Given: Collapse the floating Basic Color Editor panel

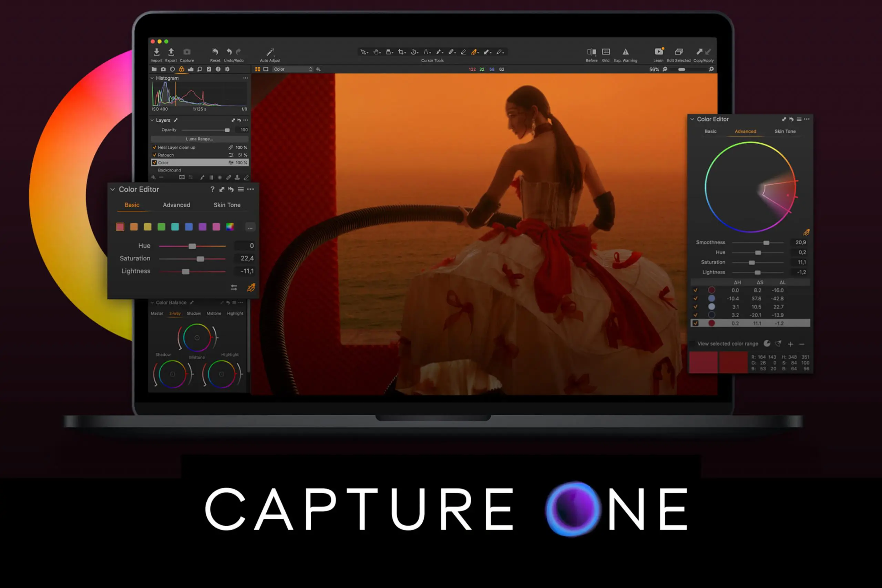Looking at the screenshot, I should pos(113,189).
